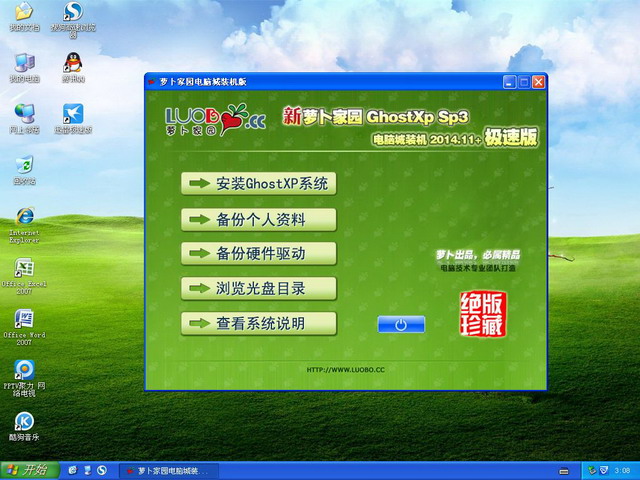The image size is (640, 480).
Task: Open the 开始 Start menu
Action: point(30,471)
